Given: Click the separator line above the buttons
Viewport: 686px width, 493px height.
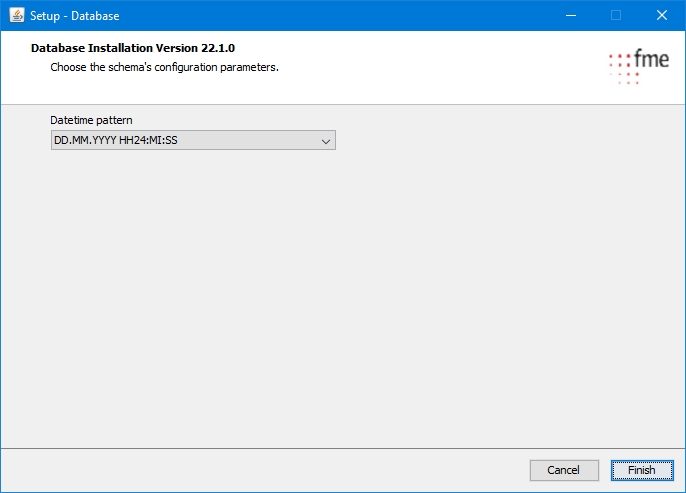Looking at the screenshot, I should [340, 448].
